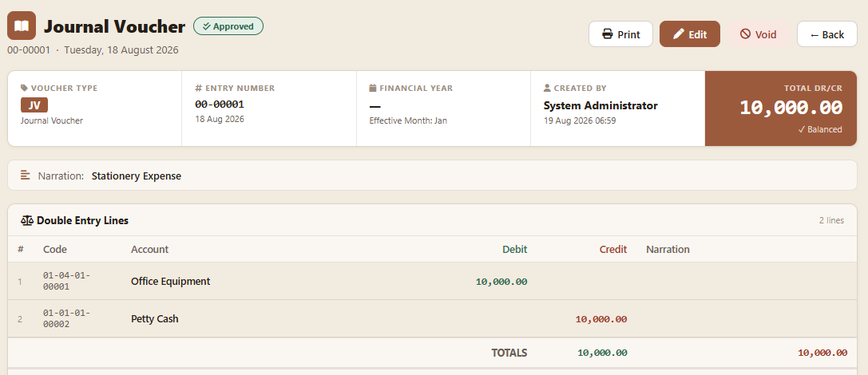Image resolution: width=868 pixels, height=375 pixels.
Task: Click the Journal Voucher page title
Action: (x=115, y=26)
